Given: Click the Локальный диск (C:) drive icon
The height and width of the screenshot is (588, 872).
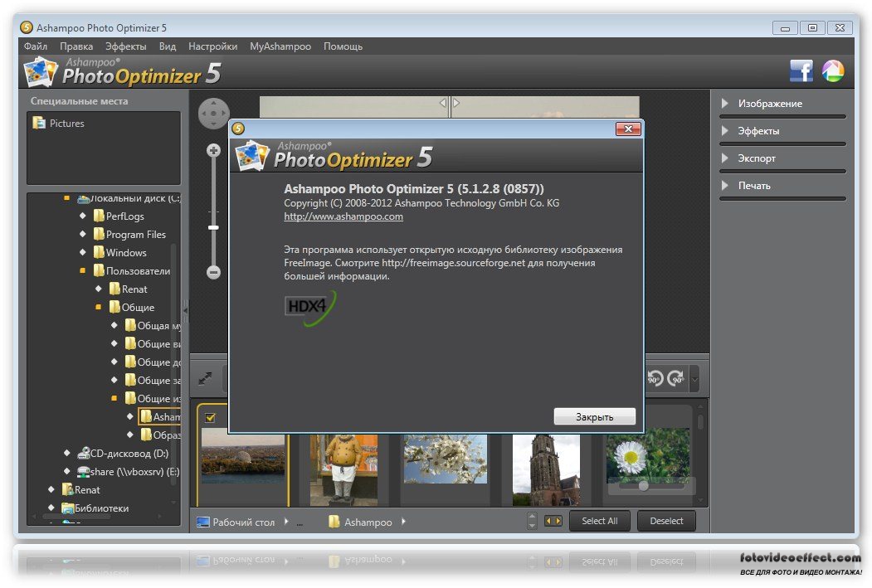Looking at the screenshot, I should [84, 198].
